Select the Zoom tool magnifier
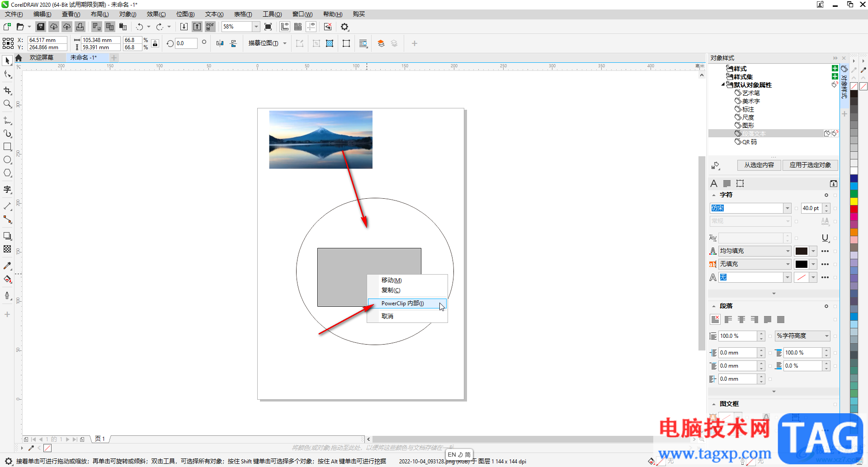 [7, 104]
